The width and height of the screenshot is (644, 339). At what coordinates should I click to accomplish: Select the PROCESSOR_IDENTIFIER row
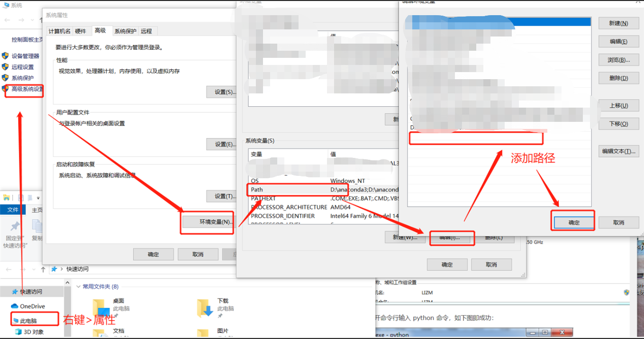(322, 216)
